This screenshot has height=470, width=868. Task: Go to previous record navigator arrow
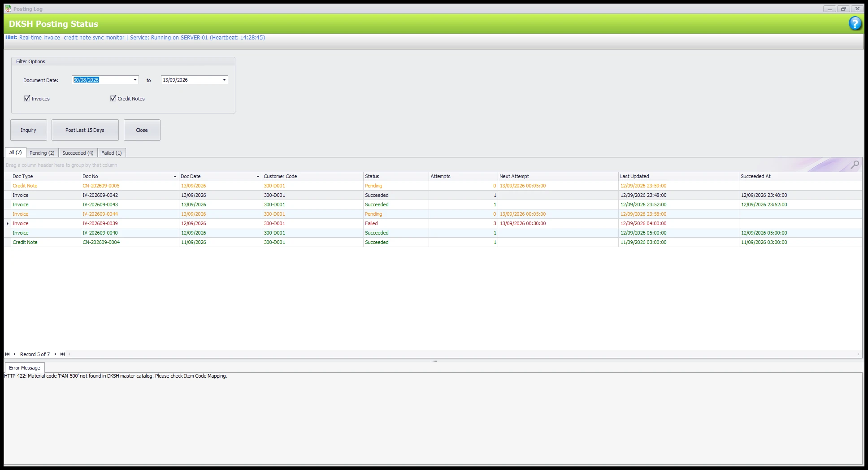coord(14,354)
